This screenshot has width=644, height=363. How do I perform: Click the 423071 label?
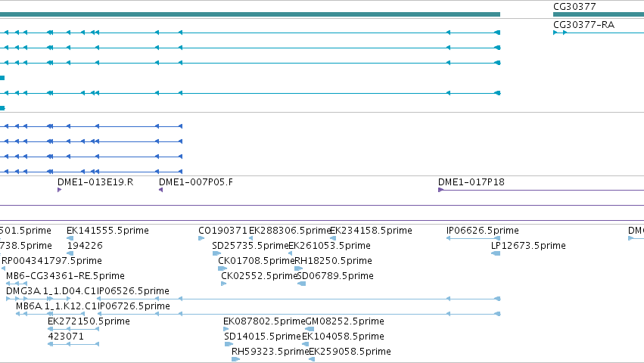(x=66, y=337)
